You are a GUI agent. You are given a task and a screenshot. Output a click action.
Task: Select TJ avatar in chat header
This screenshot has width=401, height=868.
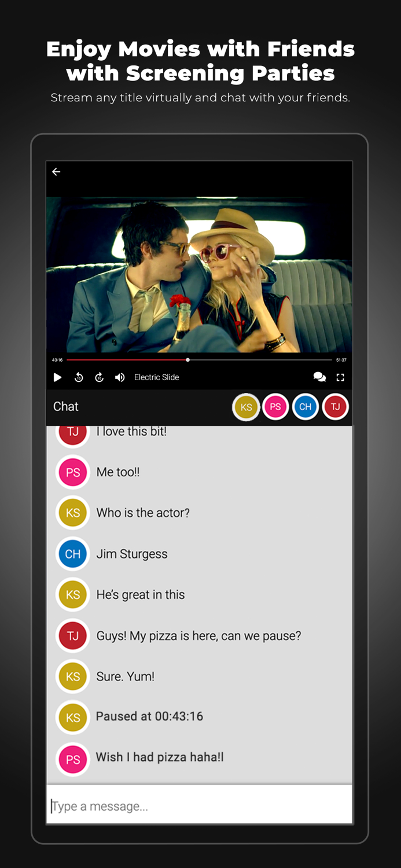(x=336, y=407)
